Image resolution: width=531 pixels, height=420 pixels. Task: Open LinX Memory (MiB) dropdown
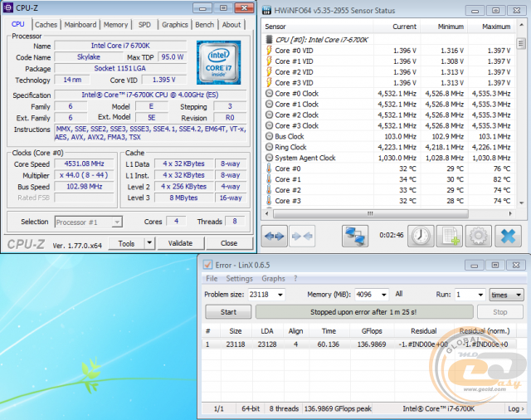pyautogui.click(x=384, y=295)
